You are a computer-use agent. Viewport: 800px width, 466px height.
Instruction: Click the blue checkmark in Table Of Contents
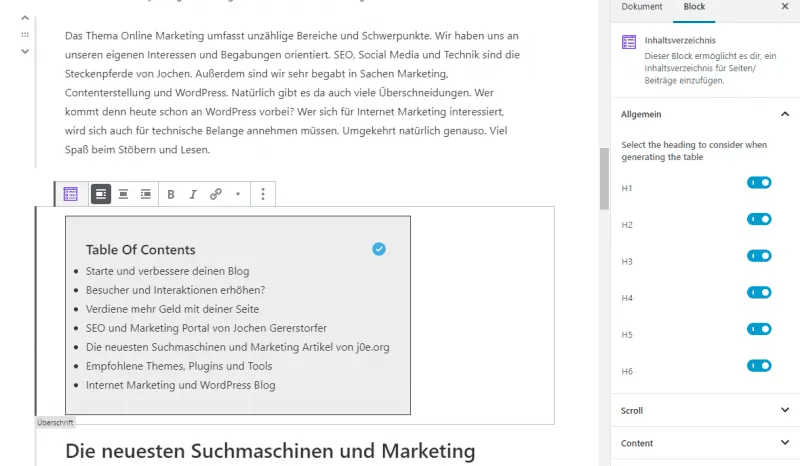point(379,249)
